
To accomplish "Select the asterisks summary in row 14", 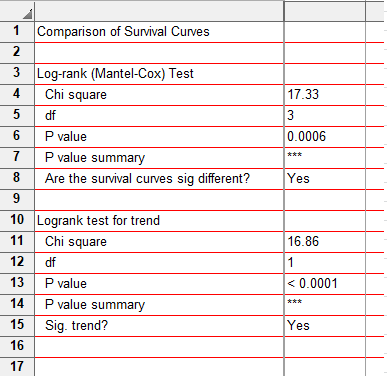I will coord(325,305).
